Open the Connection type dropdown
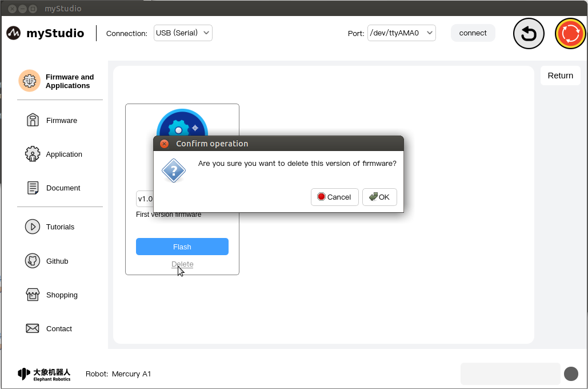The height and width of the screenshot is (389, 588). pyautogui.click(x=183, y=33)
